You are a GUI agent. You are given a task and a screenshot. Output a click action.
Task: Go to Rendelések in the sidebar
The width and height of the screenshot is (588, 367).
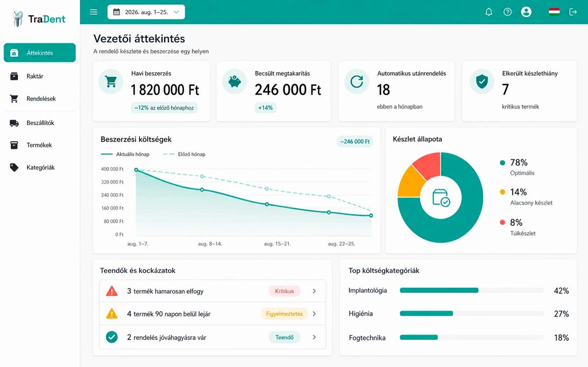(x=40, y=99)
